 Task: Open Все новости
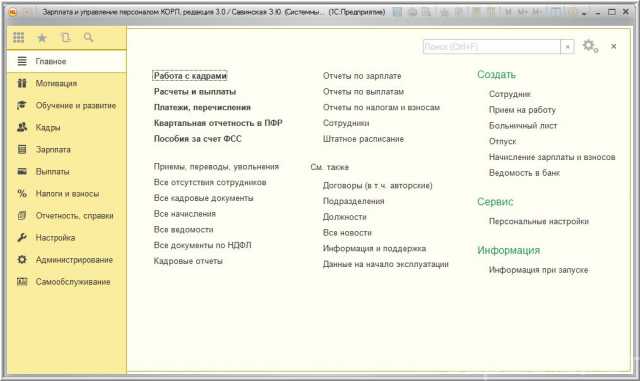click(x=347, y=233)
